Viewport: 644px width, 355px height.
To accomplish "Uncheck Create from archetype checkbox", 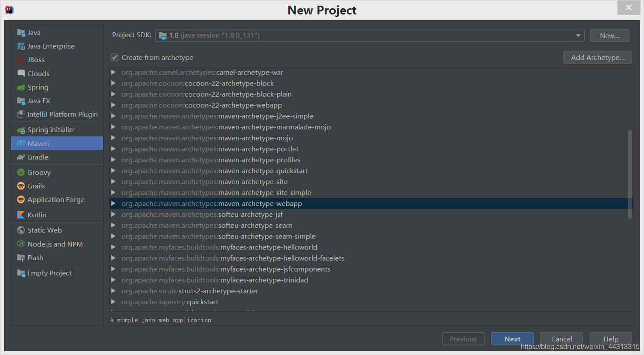I will pyautogui.click(x=114, y=57).
